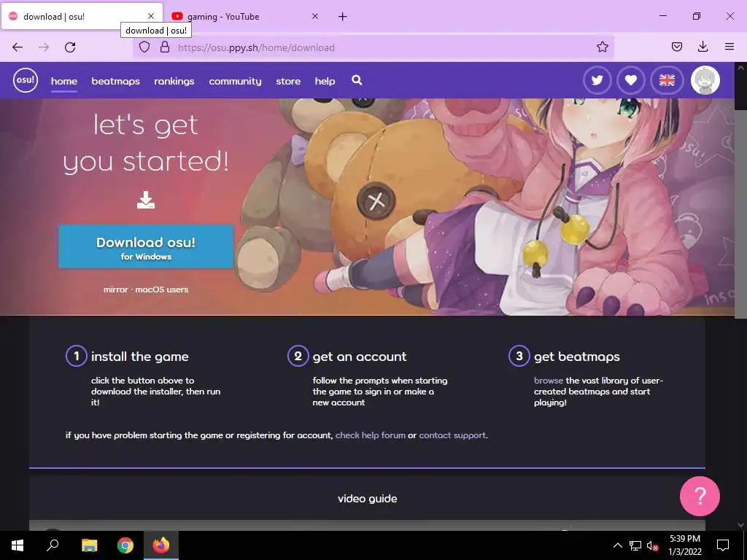The width and height of the screenshot is (747, 560).
Task: Show hidden system tray icons chevron
Action: click(x=617, y=545)
